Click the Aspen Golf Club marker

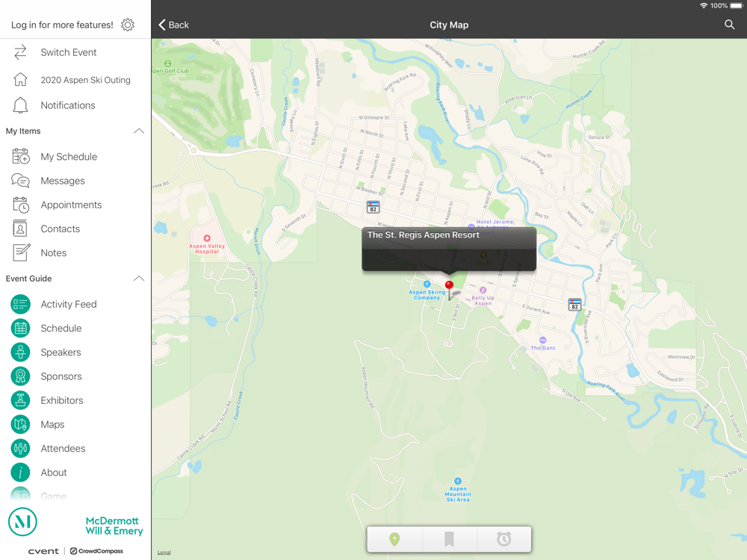coord(167,63)
